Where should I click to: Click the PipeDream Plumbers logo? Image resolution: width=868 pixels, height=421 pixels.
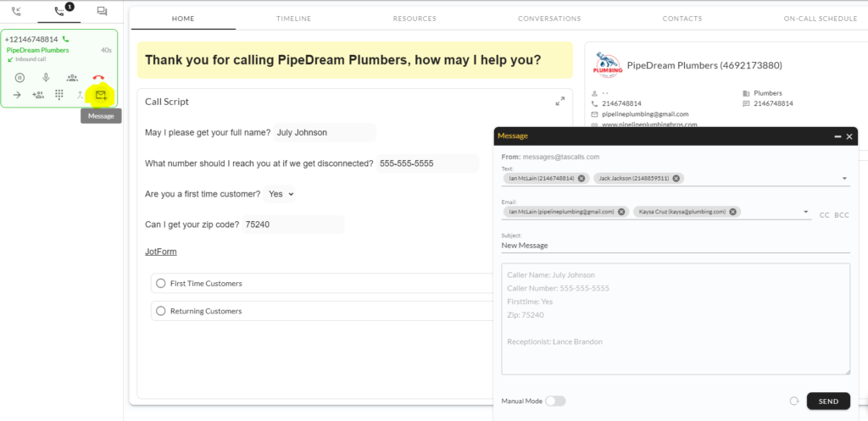(607, 65)
